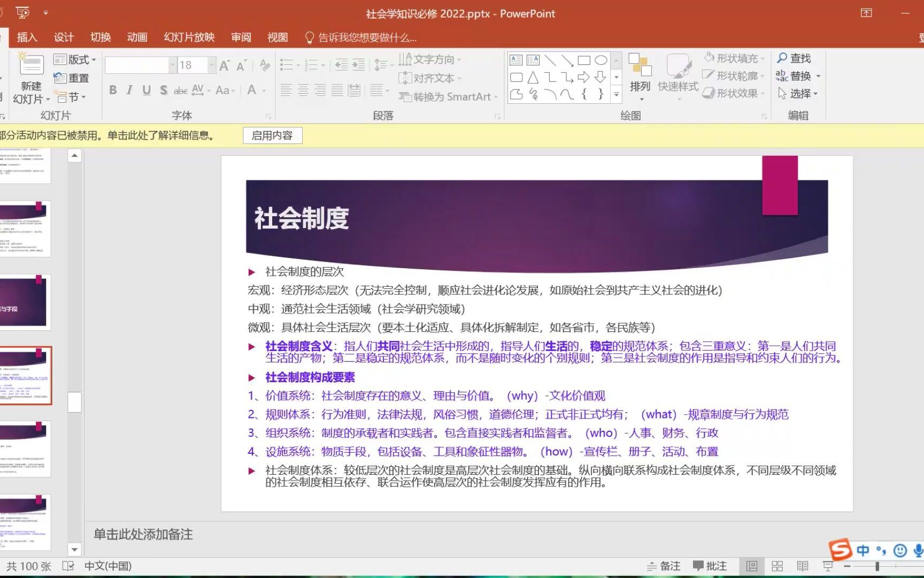Open Shape Fill color options
This screenshot has width=924, height=578.
point(734,58)
